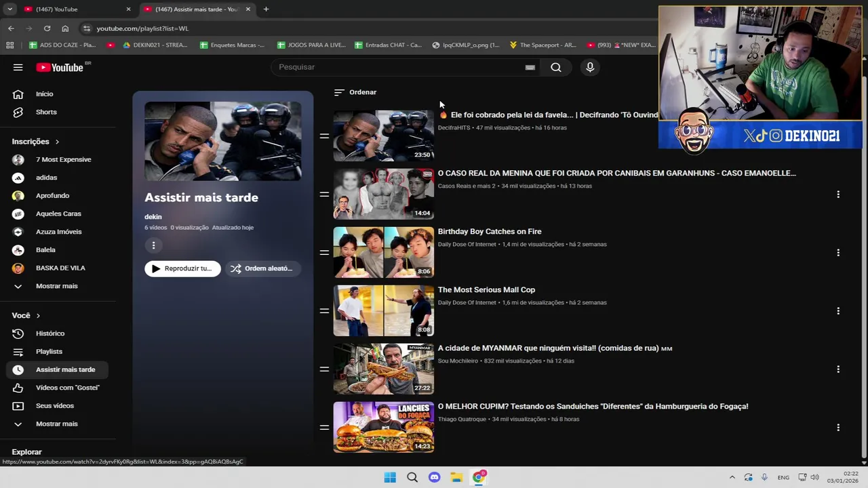Open the Chrome apps grid in bookmarks bar

point(9,45)
